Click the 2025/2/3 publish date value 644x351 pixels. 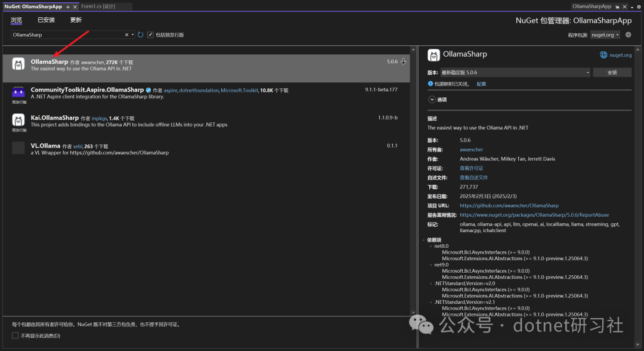(488, 196)
